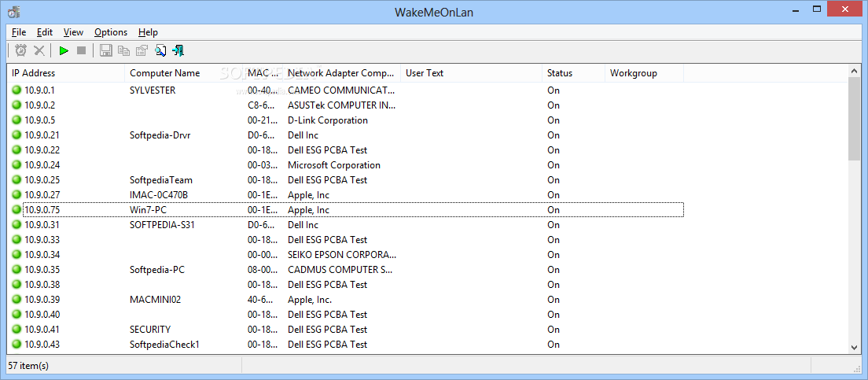Click the IP address 10.9.0.5
Image resolution: width=868 pixels, height=380 pixels.
40,120
